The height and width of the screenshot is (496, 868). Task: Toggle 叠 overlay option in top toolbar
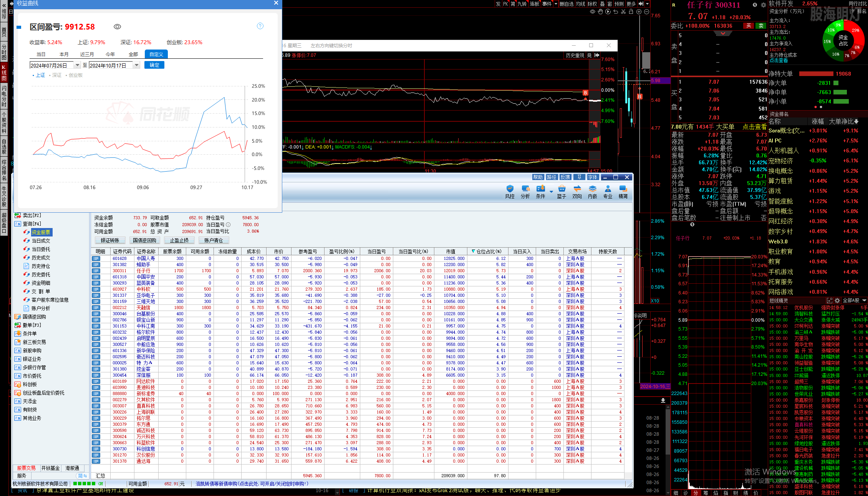click(602, 4)
